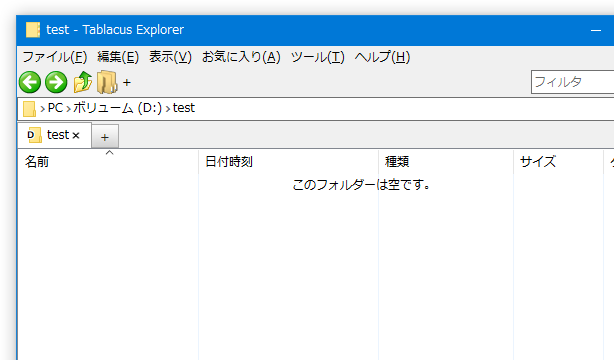Open the ヘルプ(H) menu
Viewport: 614px width, 360px height.
click(382, 57)
